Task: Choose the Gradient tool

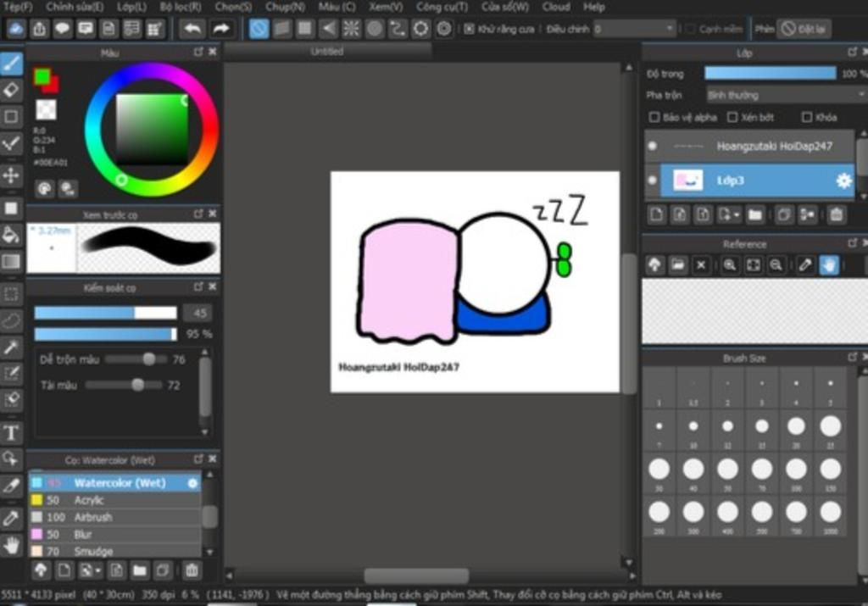Action: tap(11, 262)
